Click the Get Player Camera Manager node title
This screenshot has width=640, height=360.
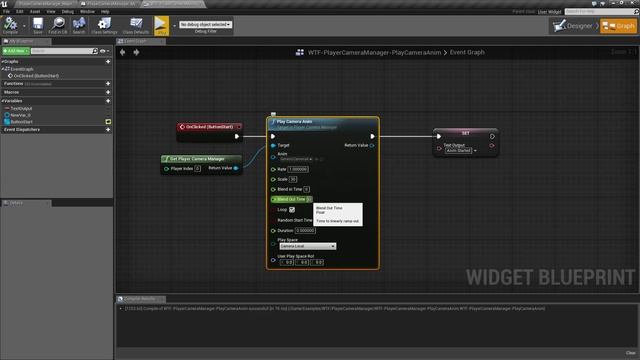click(x=197, y=159)
